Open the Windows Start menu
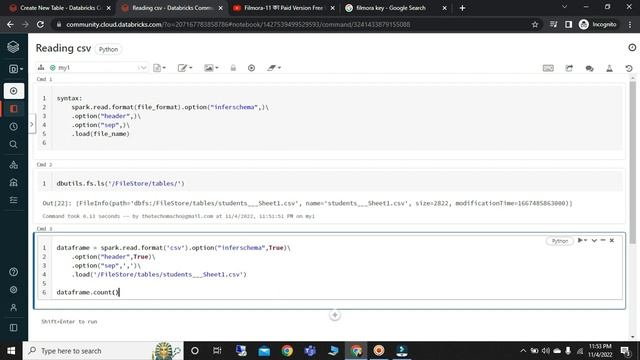This screenshot has width=640, height=360. 11,351
